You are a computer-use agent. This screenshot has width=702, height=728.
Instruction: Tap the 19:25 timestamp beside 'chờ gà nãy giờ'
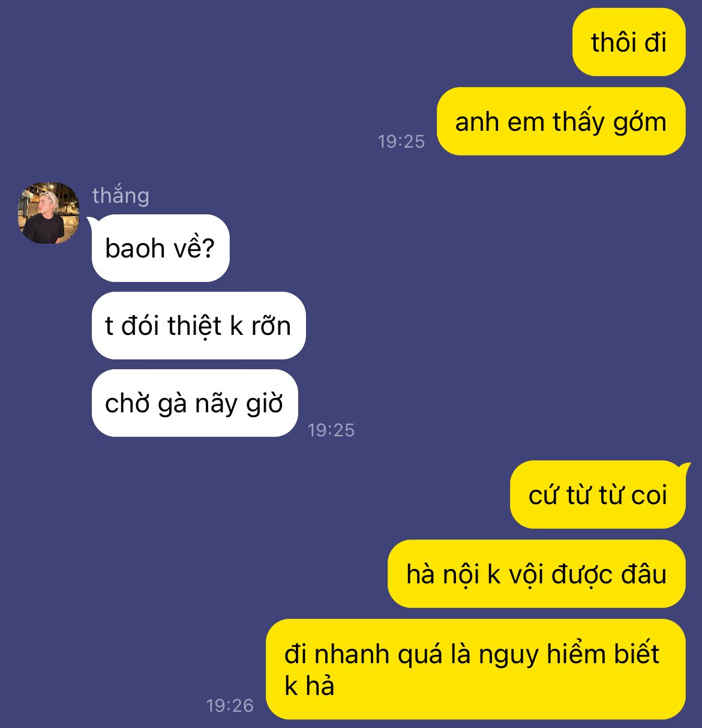point(331,430)
